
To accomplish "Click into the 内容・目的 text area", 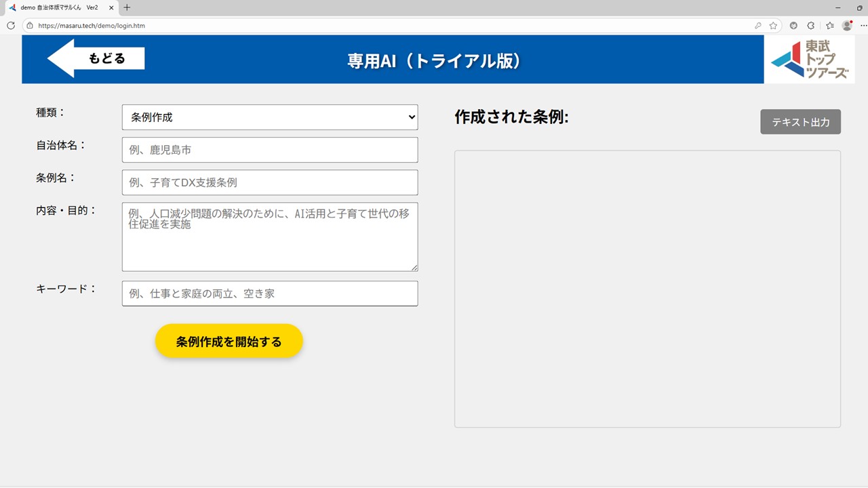I will (270, 237).
